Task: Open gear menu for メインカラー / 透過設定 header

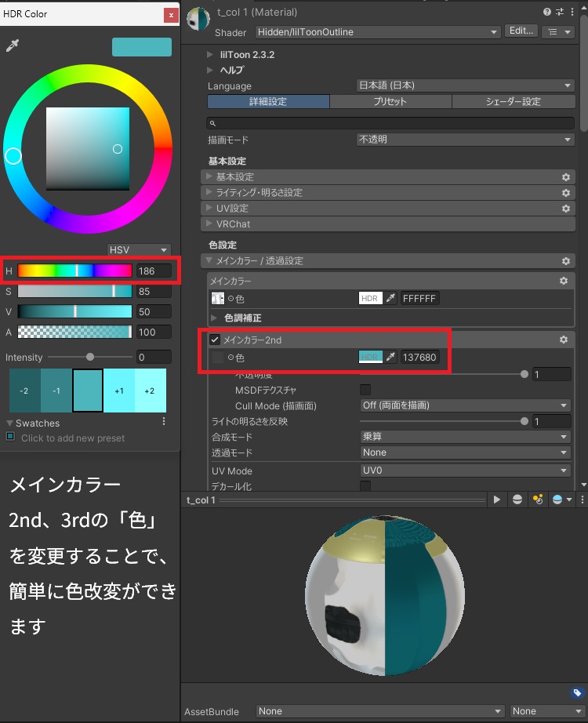Action: [x=566, y=261]
